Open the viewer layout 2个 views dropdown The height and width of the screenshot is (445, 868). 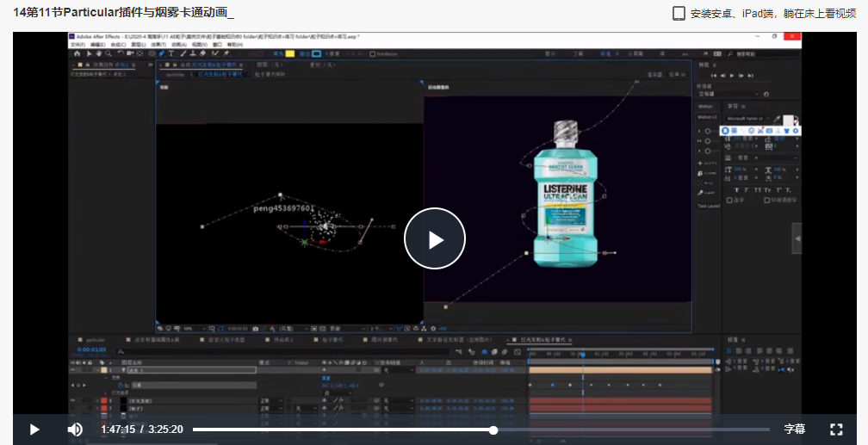381,328
